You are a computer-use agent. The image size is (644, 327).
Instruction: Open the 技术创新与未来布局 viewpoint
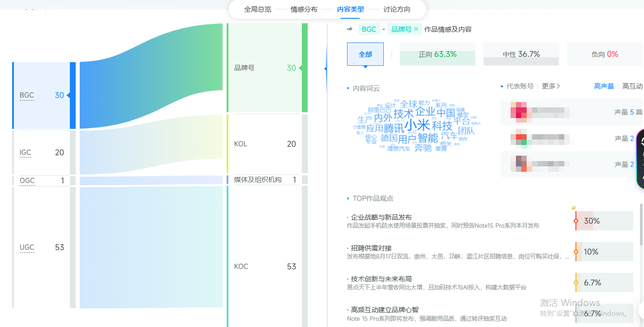[x=382, y=279]
